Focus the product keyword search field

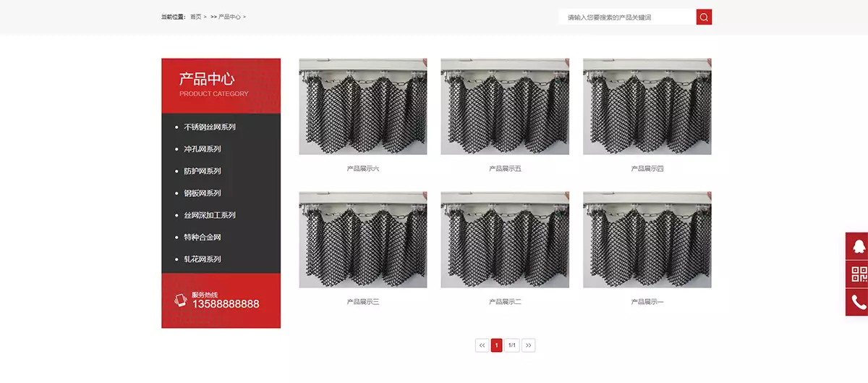coord(626,17)
